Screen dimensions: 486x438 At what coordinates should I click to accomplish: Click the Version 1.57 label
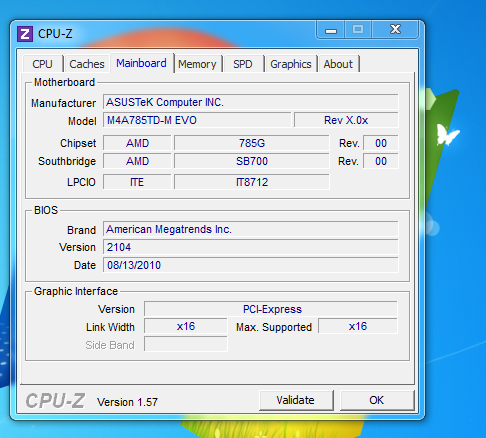pos(127,402)
